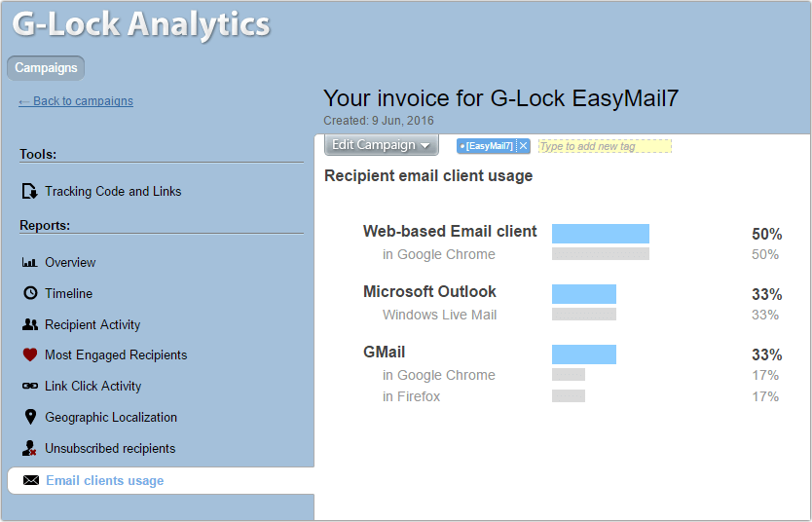Open Unsubscribed recipients report
This screenshot has width=812, height=522.
click(x=110, y=448)
